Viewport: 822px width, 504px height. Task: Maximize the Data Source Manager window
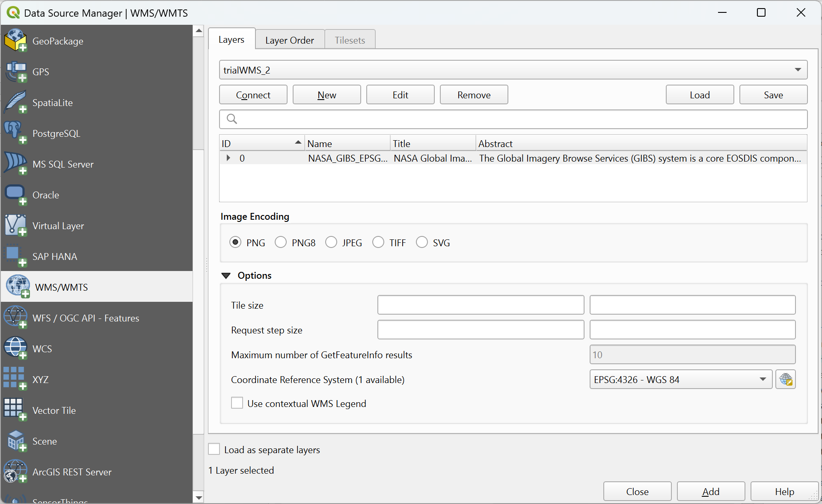pyautogui.click(x=761, y=12)
